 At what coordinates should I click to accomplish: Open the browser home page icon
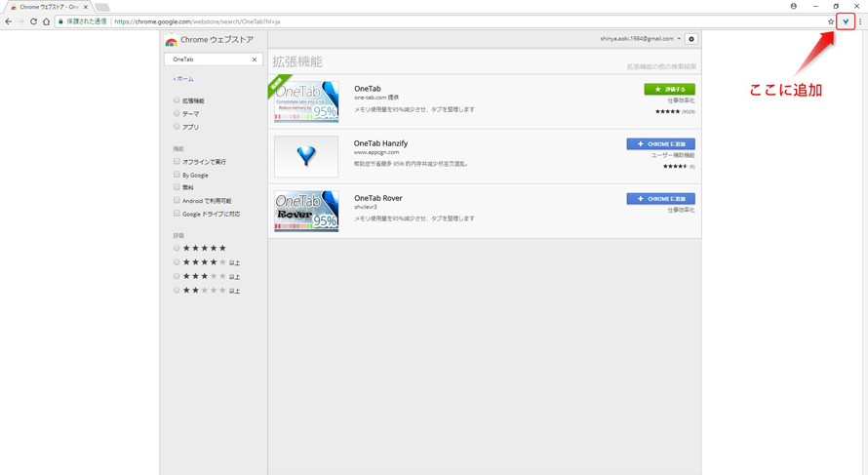(x=46, y=21)
